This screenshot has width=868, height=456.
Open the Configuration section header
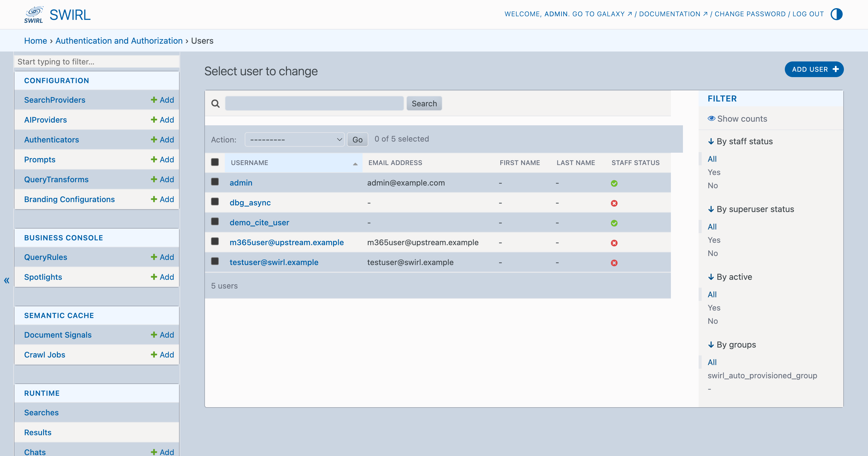[x=57, y=80]
